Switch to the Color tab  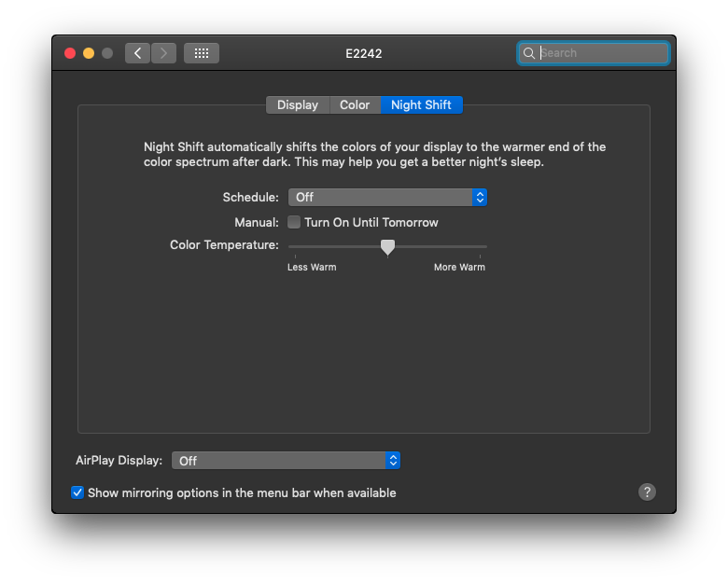coord(355,104)
